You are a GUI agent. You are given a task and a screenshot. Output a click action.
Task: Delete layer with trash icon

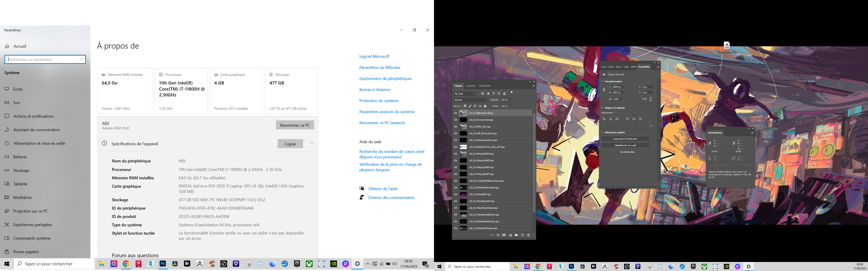(x=528, y=235)
